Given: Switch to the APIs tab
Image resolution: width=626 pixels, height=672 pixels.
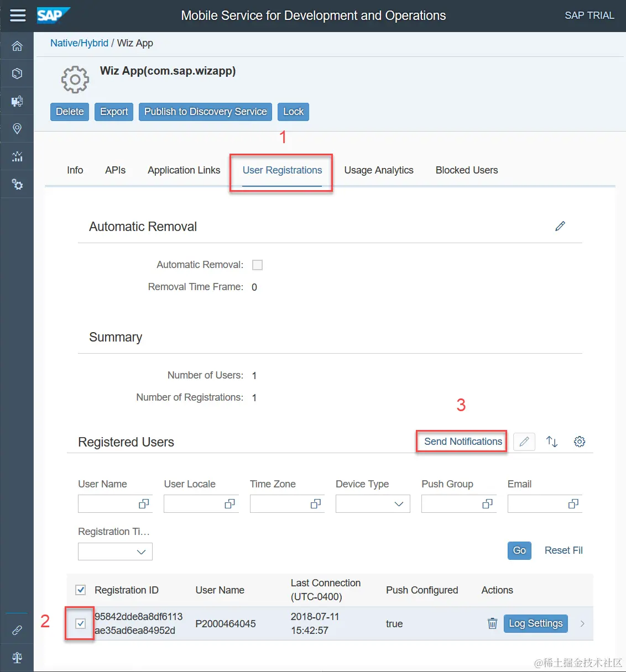Looking at the screenshot, I should point(115,170).
